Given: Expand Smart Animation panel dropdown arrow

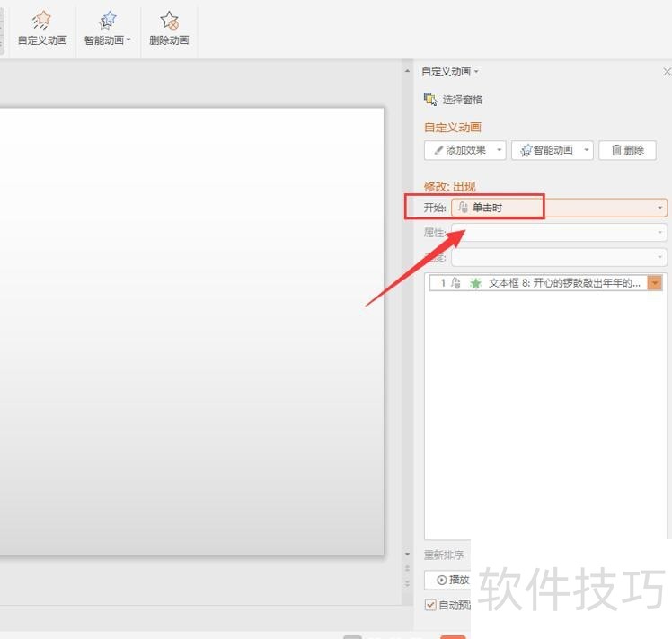Looking at the screenshot, I should coord(587,150).
